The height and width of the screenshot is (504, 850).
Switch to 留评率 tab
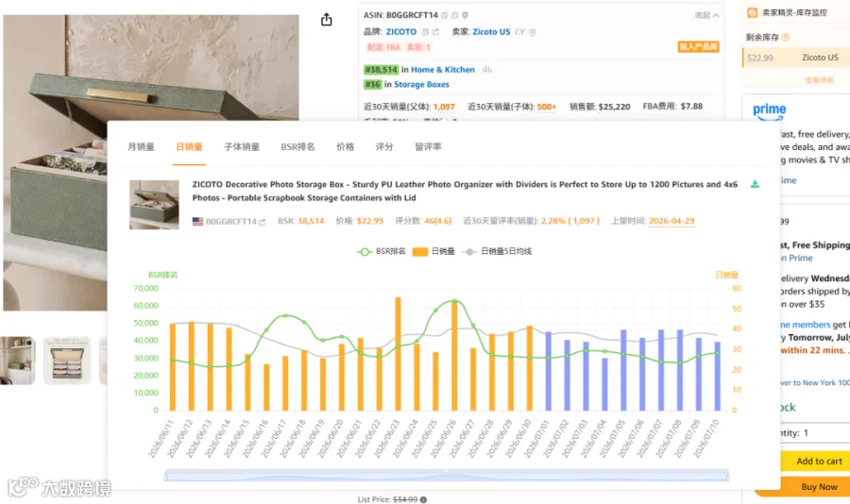(x=428, y=147)
